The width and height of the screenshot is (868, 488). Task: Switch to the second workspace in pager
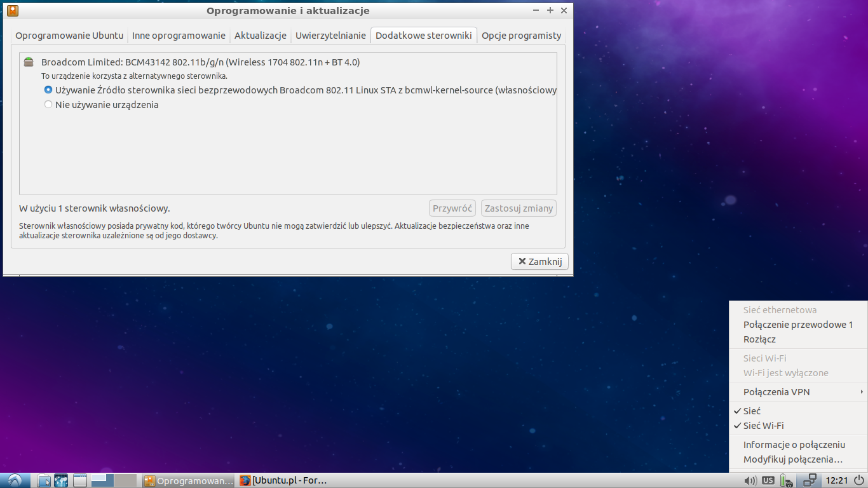[x=125, y=480]
